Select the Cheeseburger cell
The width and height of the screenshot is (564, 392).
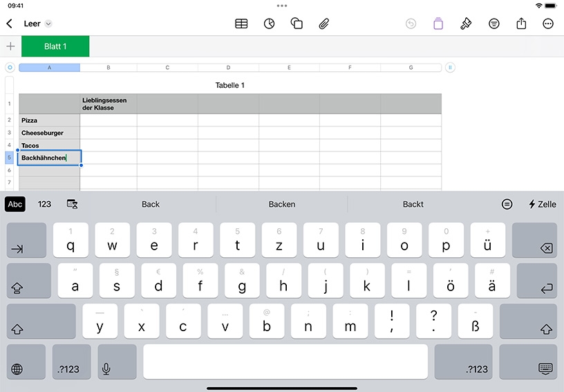click(49, 133)
